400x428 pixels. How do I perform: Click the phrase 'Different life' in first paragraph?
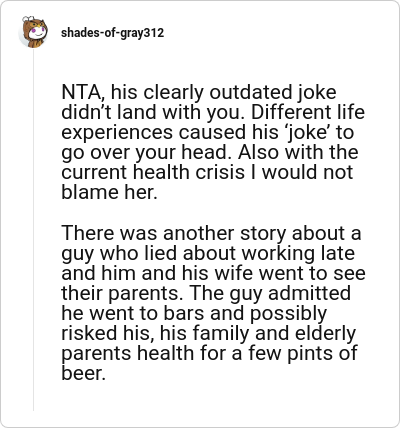tap(308, 112)
